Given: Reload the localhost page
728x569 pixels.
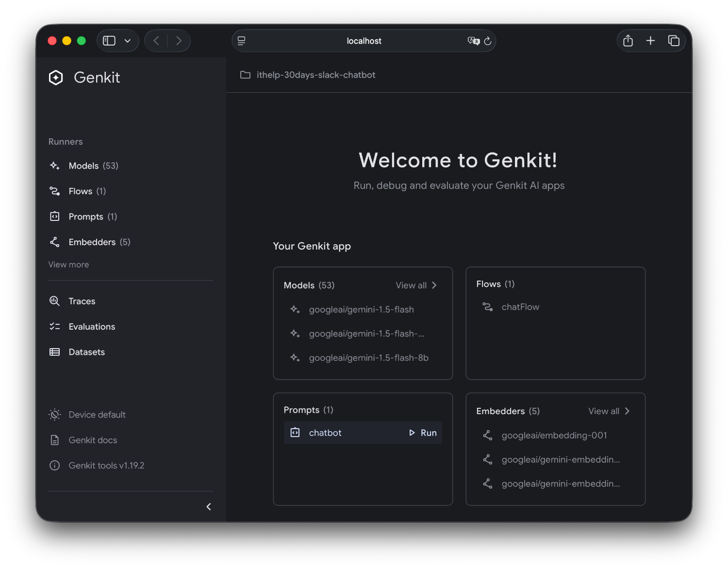Looking at the screenshot, I should [488, 41].
